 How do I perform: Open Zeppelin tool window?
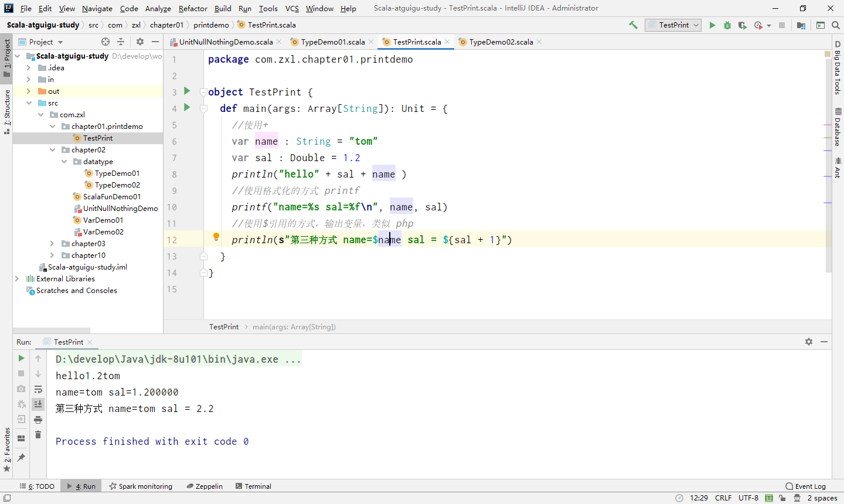click(x=205, y=486)
